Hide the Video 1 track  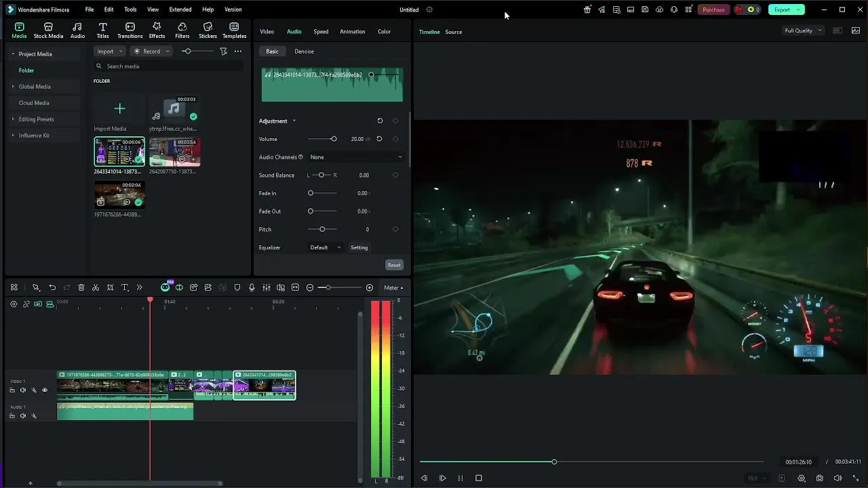[x=45, y=390]
